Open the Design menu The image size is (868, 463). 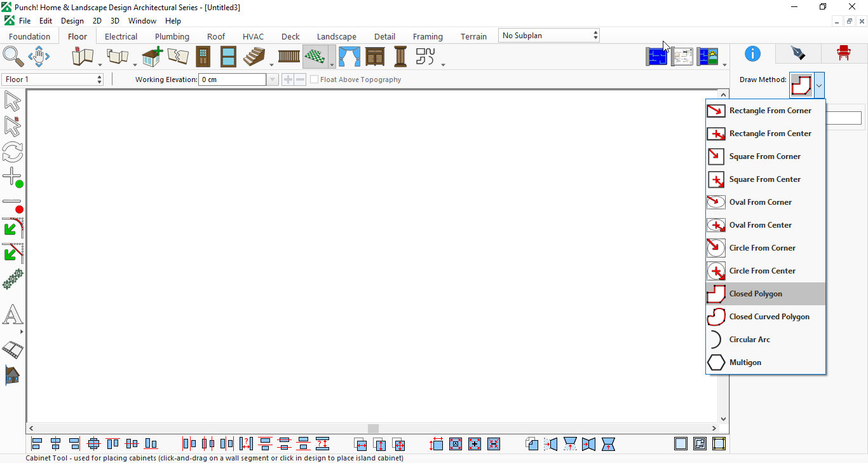click(72, 21)
